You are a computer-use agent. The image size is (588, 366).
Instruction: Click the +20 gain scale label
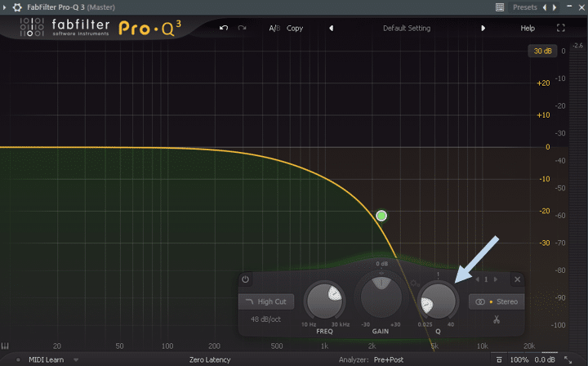tap(543, 83)
